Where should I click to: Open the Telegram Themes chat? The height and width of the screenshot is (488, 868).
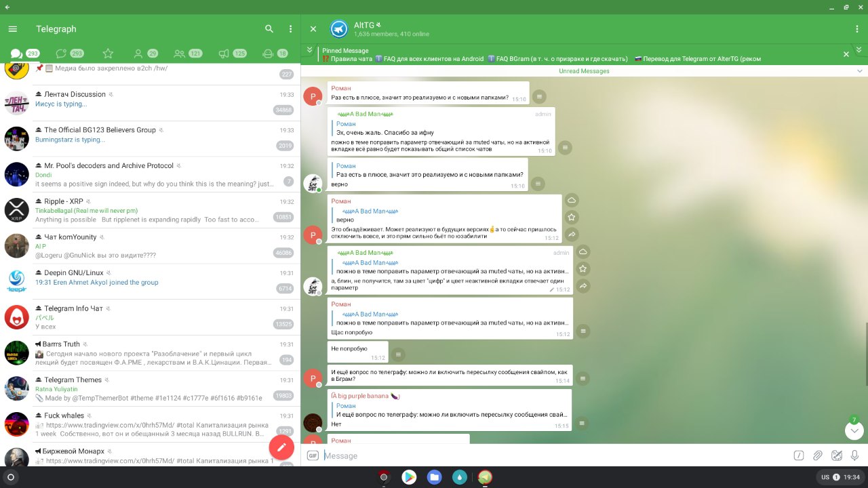click(150, 389)
